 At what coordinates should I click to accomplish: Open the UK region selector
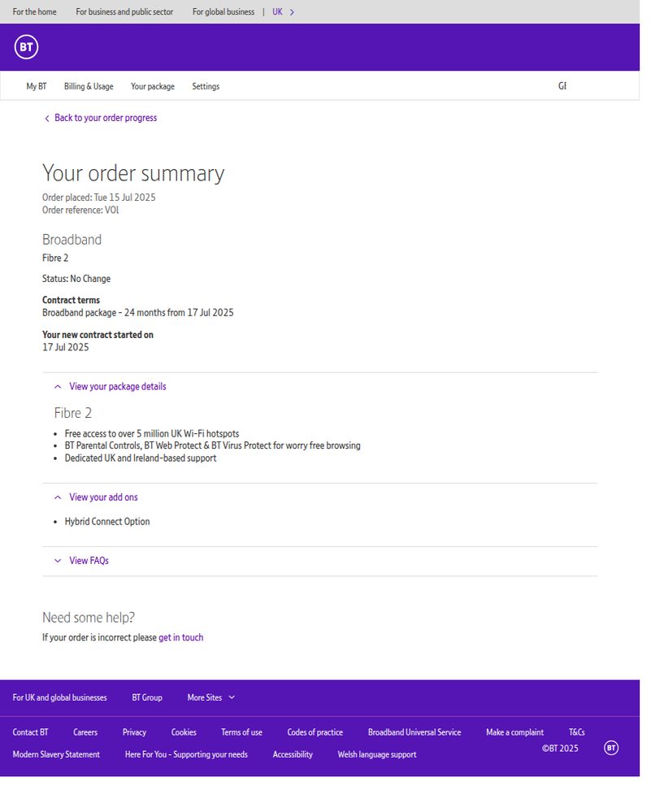pyautogui.click(x=284, y=12)
